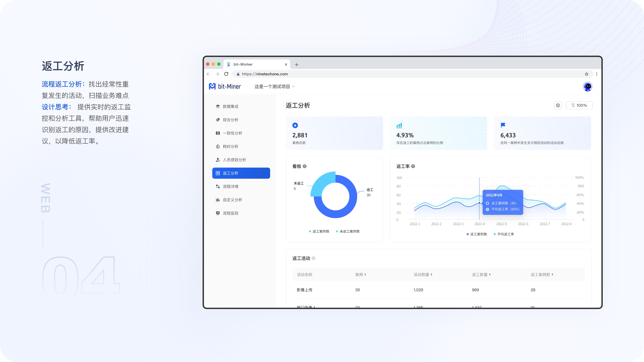Click the 989 cell in table
Screen dimensions: 644x362
click(475, 290)
